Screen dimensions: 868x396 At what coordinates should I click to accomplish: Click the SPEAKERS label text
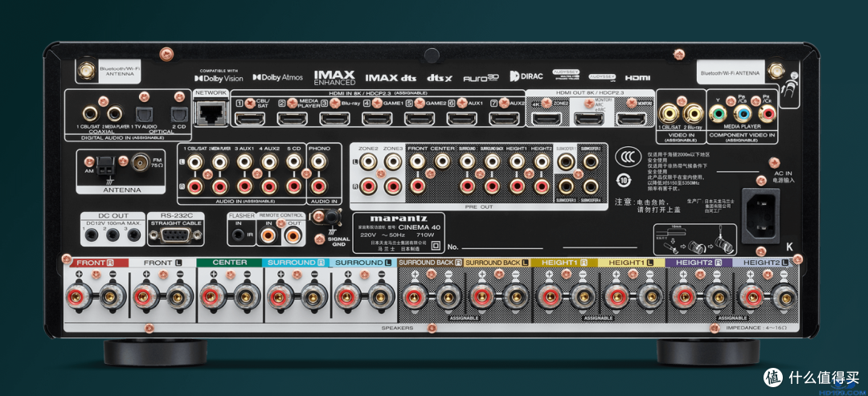(397, 328)
